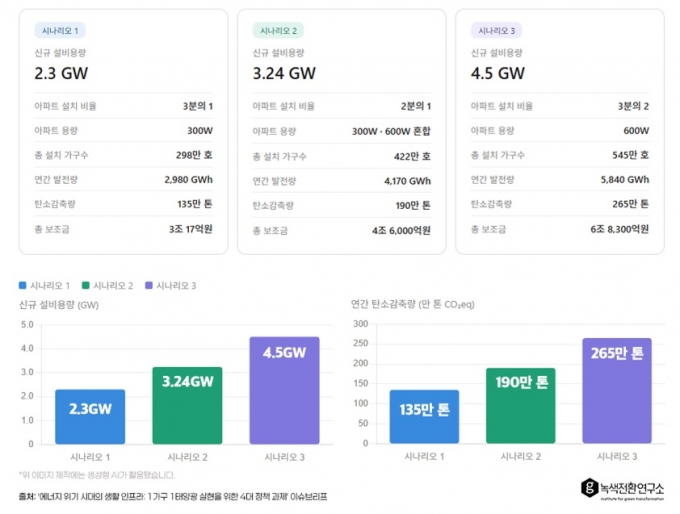Image resolution: width=680 pixels, height=514 pixels.
Task: Select the 시나리오 3 badge on the right card
Action: 496,31
